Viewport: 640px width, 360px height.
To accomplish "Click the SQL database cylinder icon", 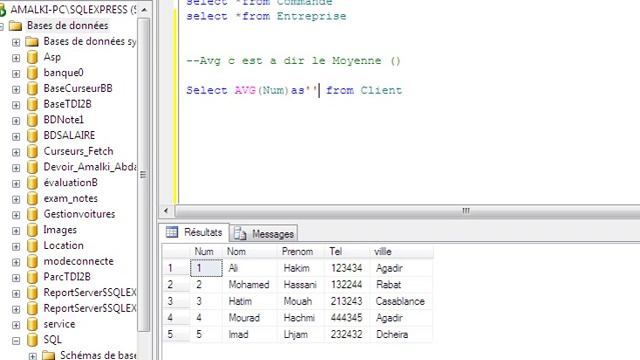I will 32,340.
